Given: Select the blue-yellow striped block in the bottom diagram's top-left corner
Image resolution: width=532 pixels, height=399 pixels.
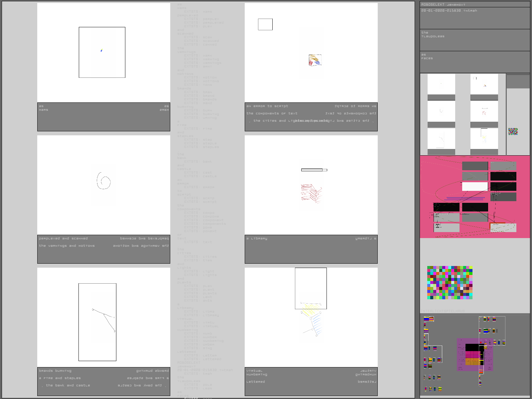Looking at the screenshot, I should tap(429, 319).
